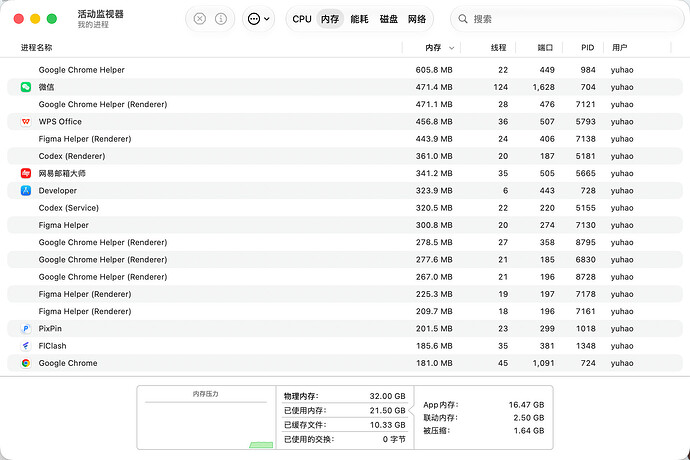Click the 物理内存 32.00 GB entry
690x460 pixels.
345,396
